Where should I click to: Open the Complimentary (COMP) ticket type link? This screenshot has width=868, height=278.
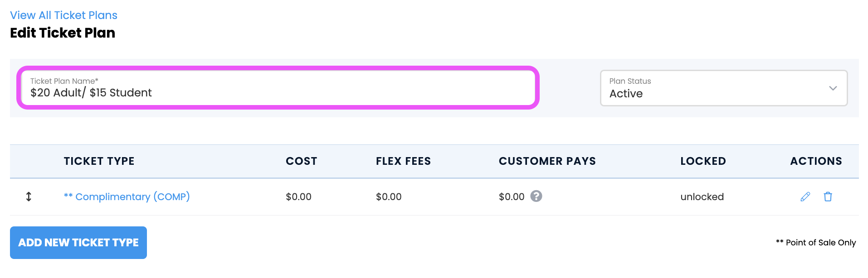[127, 197]
